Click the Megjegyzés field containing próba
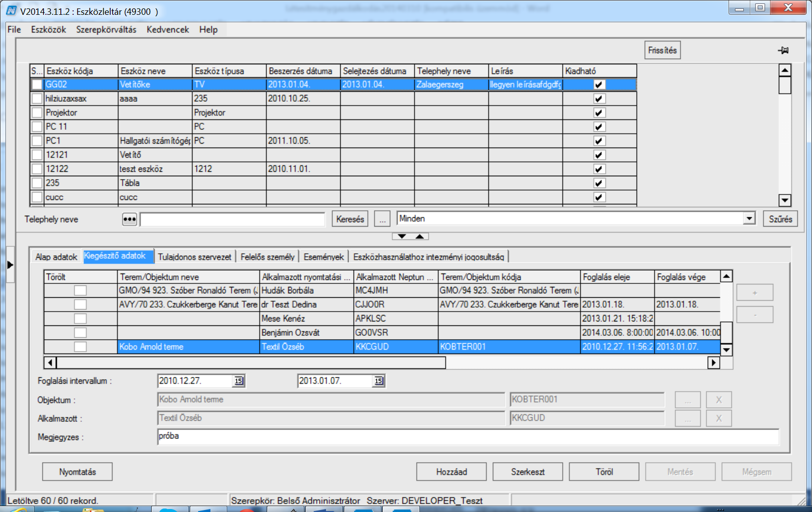Viewport: 812px width, 512px height. tap(468, 437)
